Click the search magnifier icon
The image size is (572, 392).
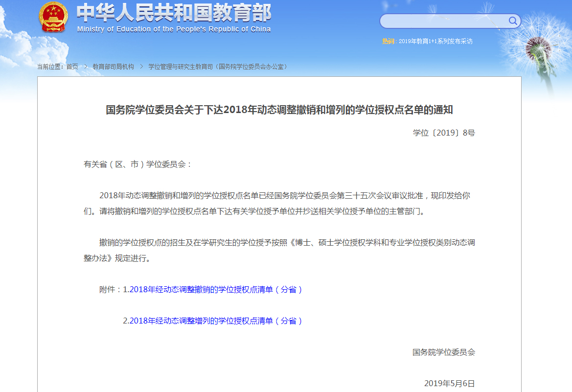pyautogui.click(x=513, y=21)
